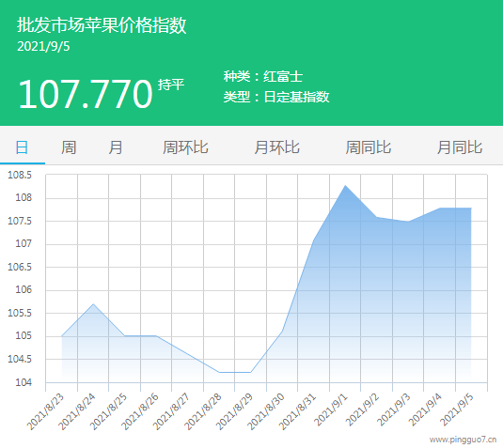Click the 类型：日定基指数 label
Screen dimensions: 503x448
click(276, 97)
